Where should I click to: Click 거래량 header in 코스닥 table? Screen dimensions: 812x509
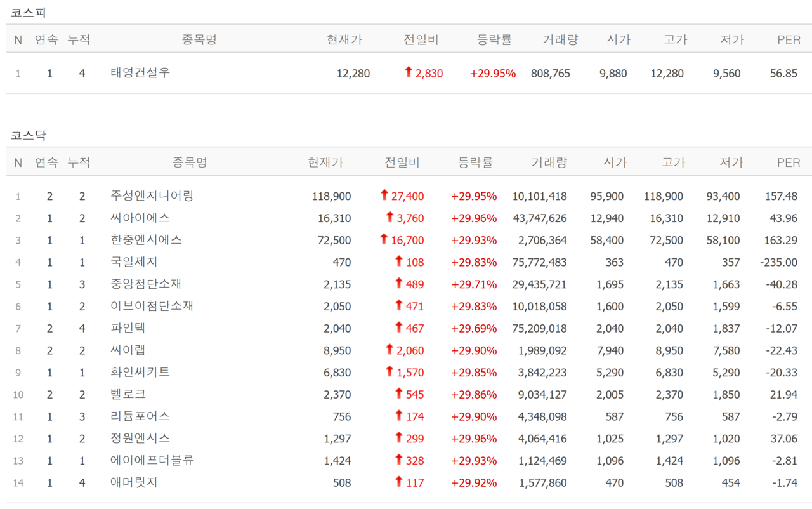tap(549, 162)
